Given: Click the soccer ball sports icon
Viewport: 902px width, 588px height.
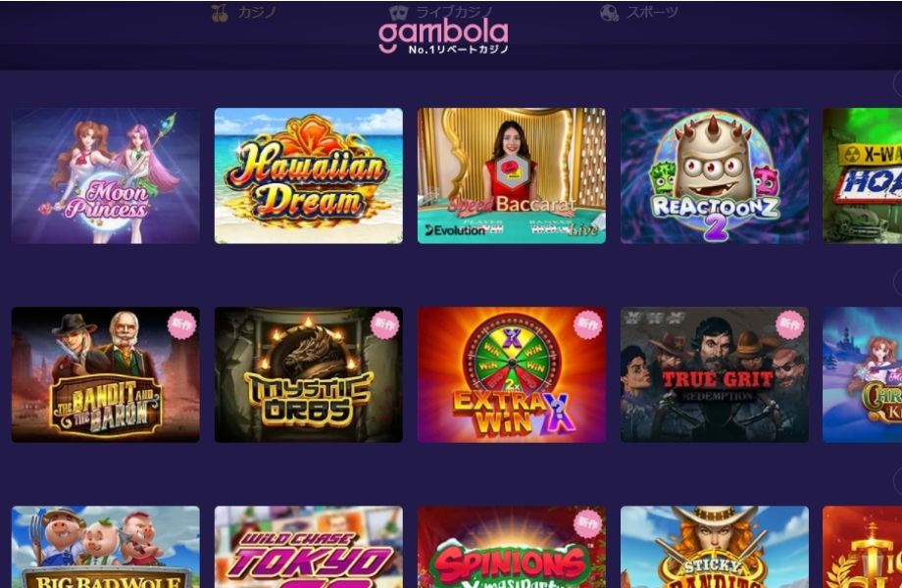Looking at the screenshot, I should point(609,13).
